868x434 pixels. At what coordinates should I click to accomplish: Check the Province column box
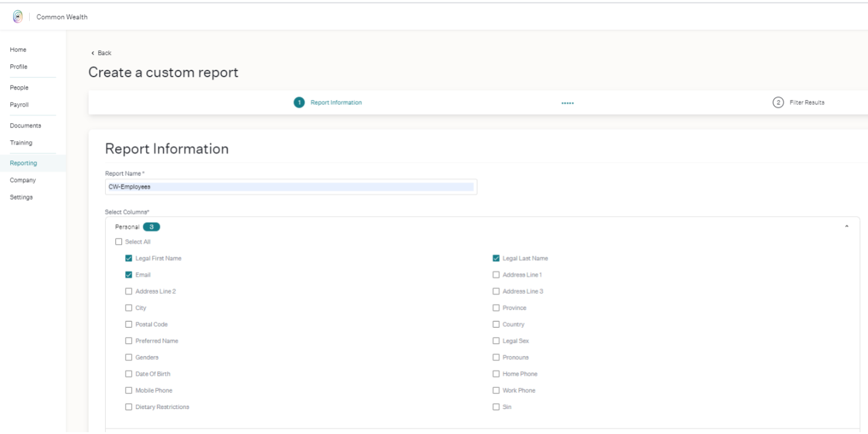[x=496, y=308]
